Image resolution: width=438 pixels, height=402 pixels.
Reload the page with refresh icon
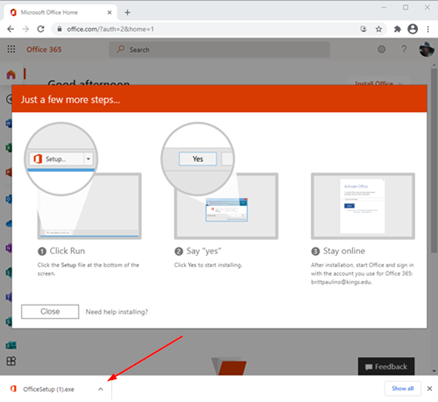(41, 29)
